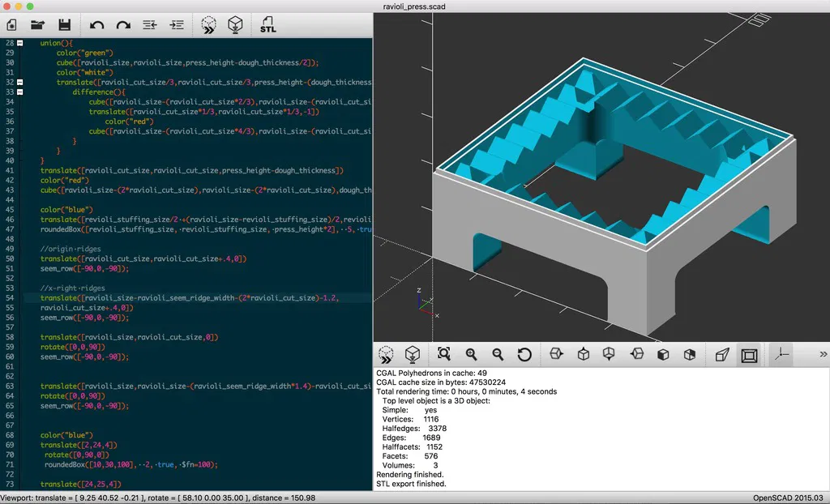Viewport: 830px width, 504px height.
Task: Undo the last edit
Action: pyautogui.click(x=97, y=25)
